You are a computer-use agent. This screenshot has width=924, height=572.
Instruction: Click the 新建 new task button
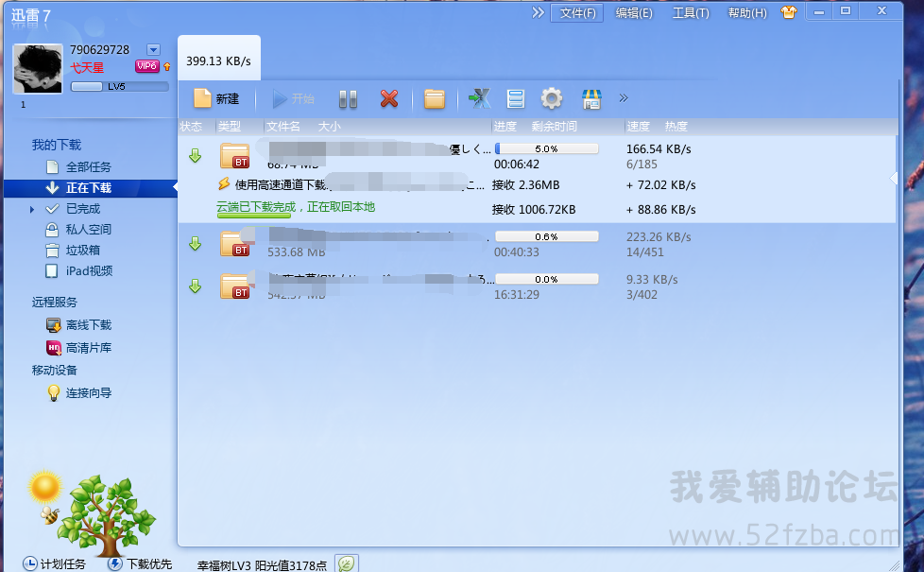tap(216, 98)
